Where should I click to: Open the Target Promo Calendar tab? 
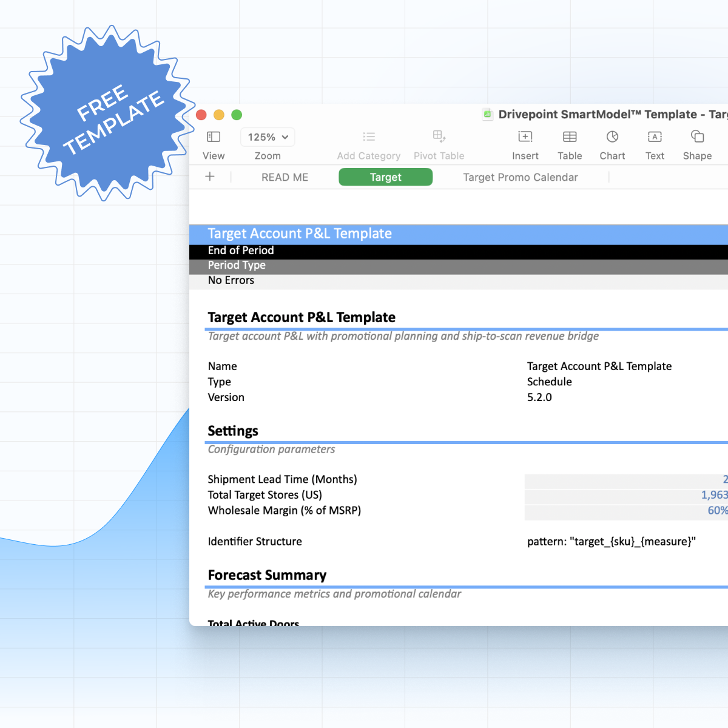[521, 177]
